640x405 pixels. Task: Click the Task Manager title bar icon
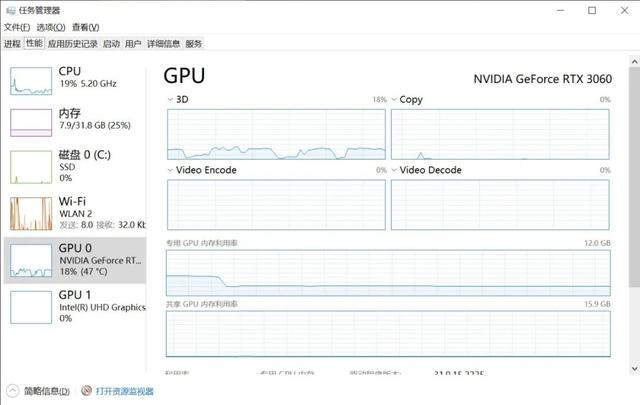point(9,10)
